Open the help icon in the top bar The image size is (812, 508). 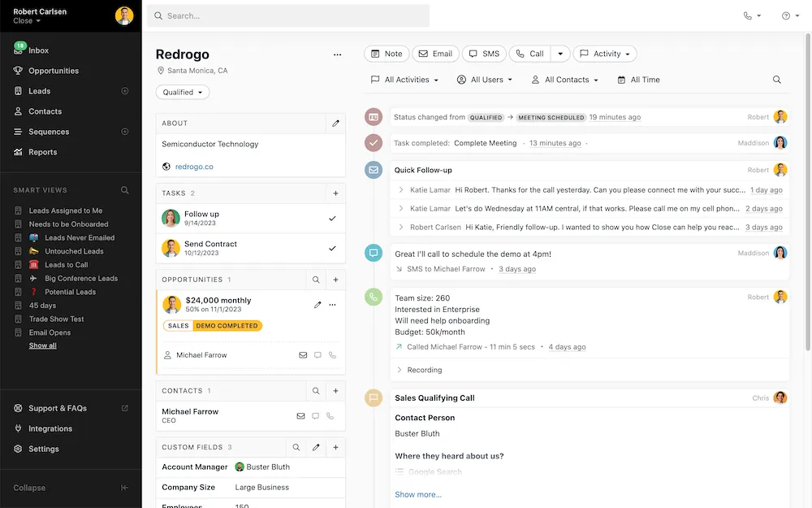tap(784, 15)
